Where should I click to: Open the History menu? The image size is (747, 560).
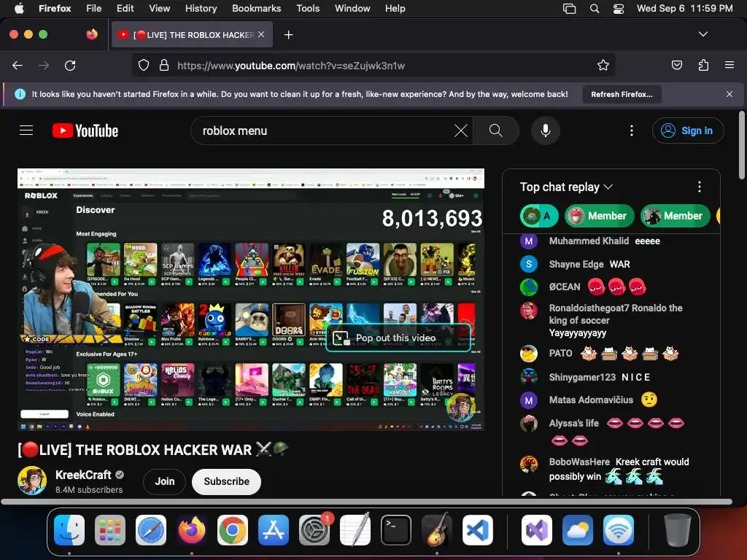click(201, 8)
